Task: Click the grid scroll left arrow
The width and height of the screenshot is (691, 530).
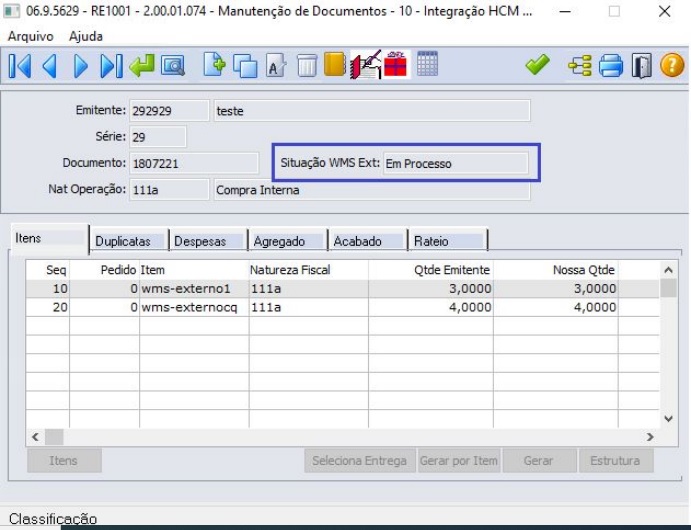Action: [36, 437]
